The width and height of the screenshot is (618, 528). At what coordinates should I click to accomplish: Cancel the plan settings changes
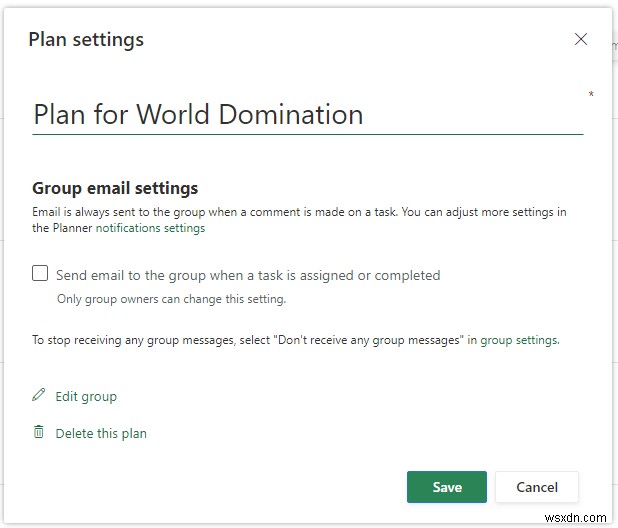click(537, 487)
